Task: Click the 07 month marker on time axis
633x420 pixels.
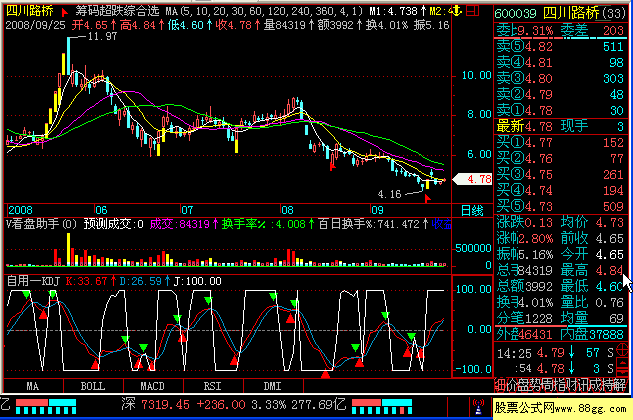Action: coord(187,210)
